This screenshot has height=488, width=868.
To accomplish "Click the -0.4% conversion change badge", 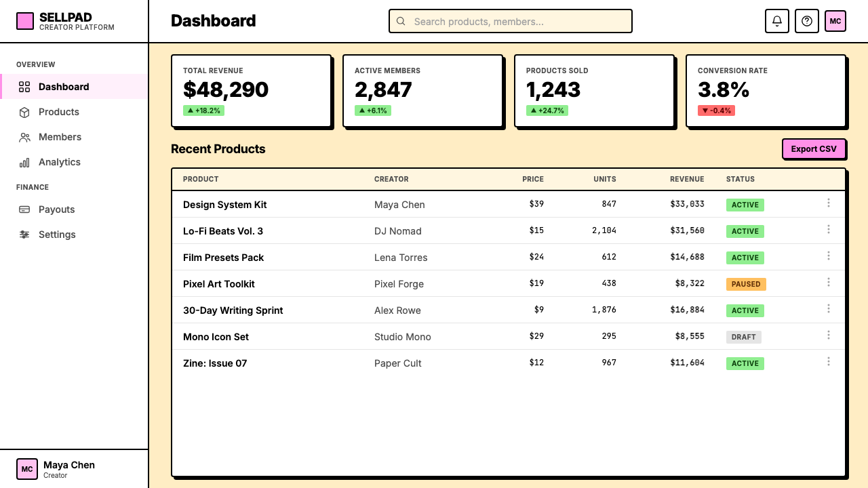I will [x=716, y=110].
